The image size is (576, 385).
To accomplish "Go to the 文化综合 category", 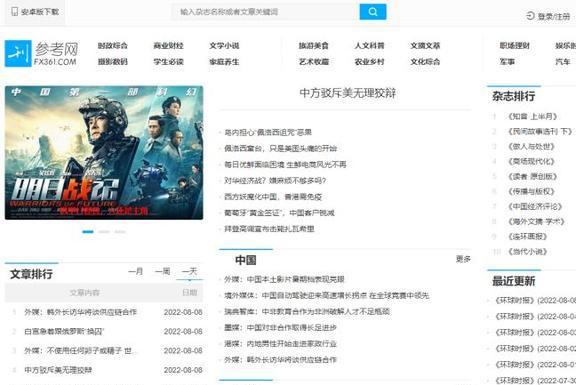I will click(x=425, y=62).
